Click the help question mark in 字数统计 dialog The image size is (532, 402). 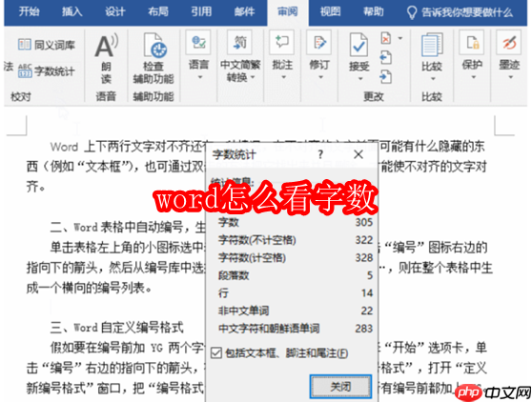(x=320, y=155)
